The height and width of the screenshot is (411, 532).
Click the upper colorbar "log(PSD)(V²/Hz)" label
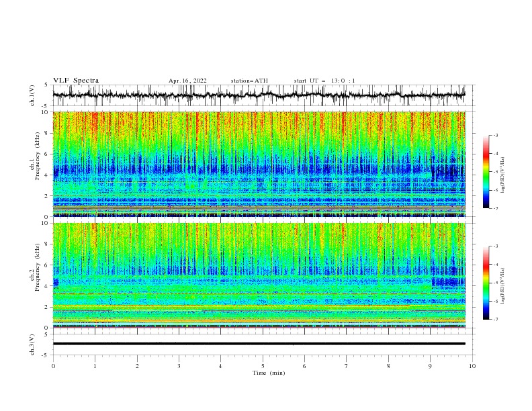pyautogui.click(x=503, y=175)
